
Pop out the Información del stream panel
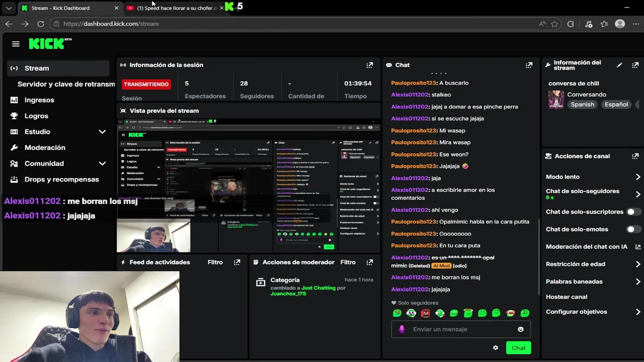(x=635, y=65)
